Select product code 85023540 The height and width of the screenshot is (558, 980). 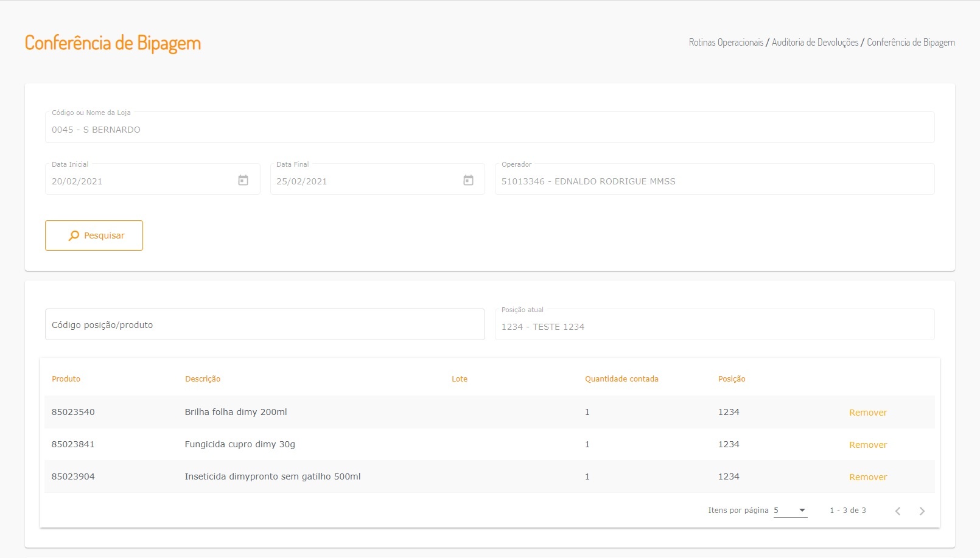pos(73,412)
